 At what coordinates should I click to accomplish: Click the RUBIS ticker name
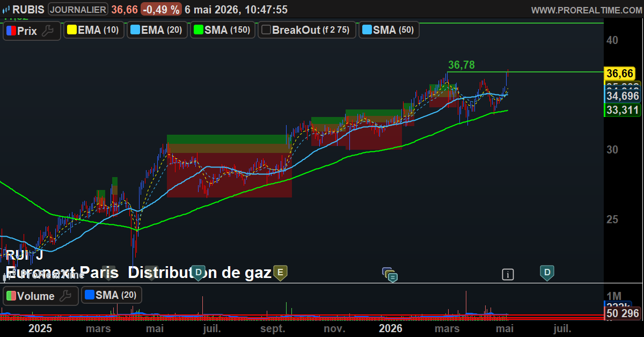point(29,9)
